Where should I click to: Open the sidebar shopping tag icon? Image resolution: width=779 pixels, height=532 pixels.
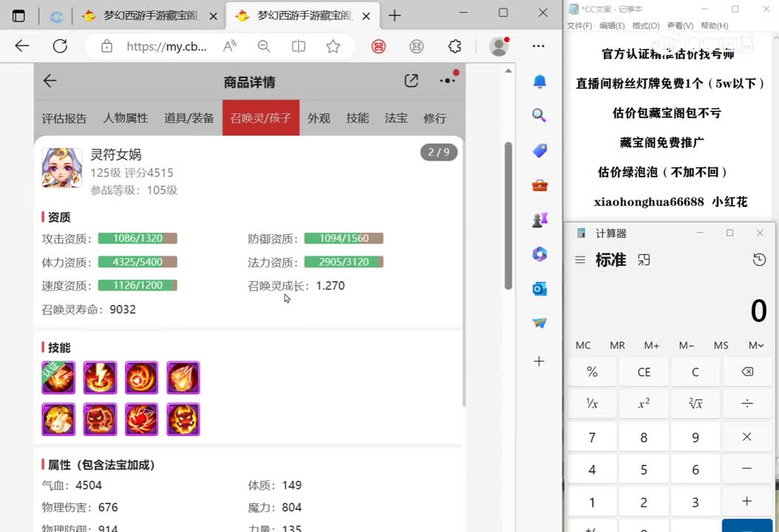(540, 151)
